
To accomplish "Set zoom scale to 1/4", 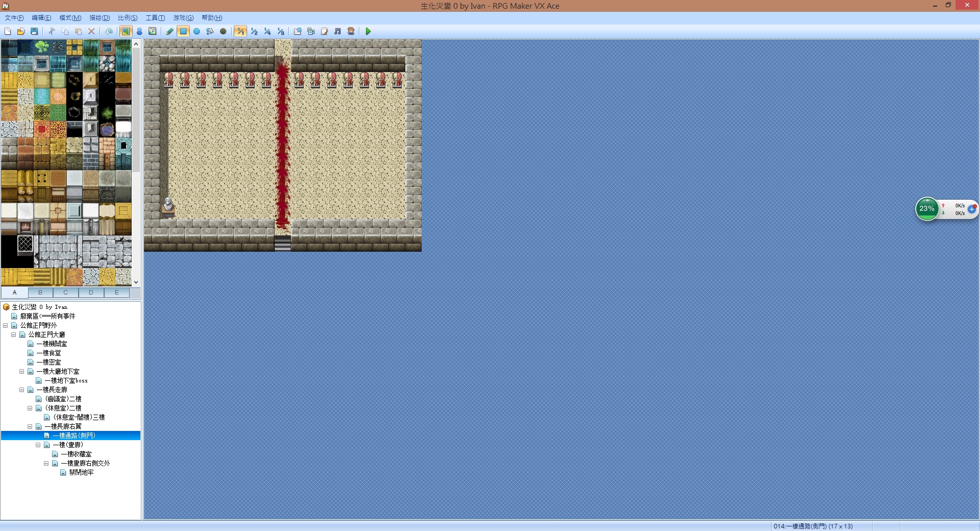I will pos(267,31).
